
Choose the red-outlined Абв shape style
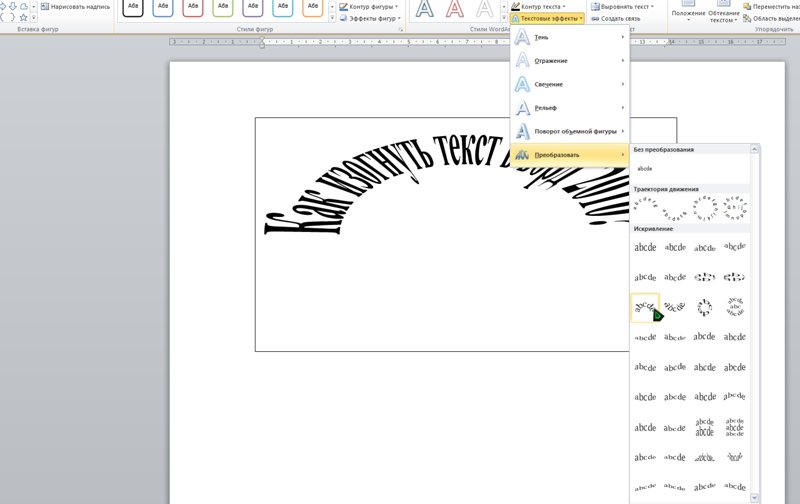pos(193,6)
